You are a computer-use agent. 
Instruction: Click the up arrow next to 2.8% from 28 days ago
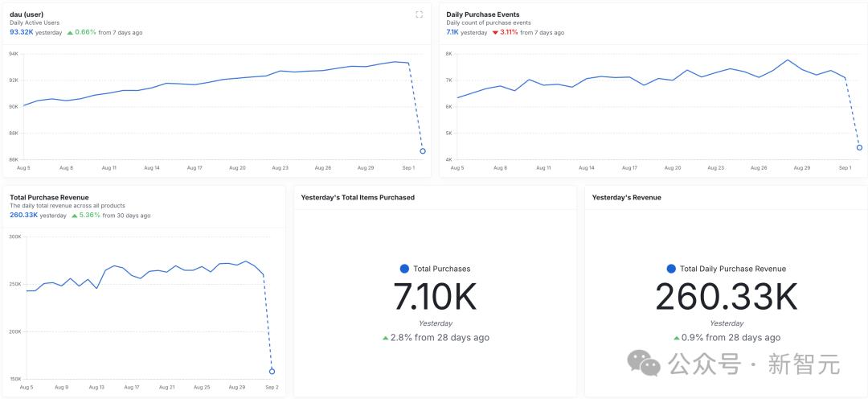[x=385, y=338]
